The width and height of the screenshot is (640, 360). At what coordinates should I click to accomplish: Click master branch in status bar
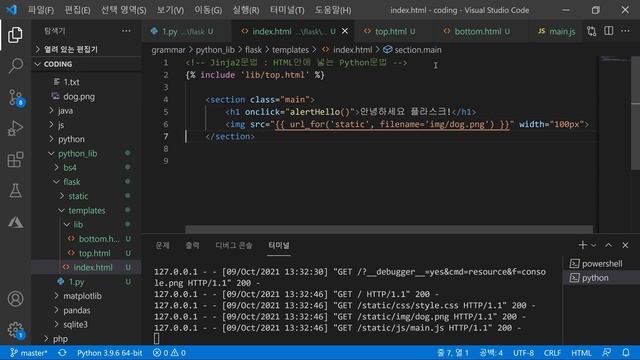click(x=29, y=353)
